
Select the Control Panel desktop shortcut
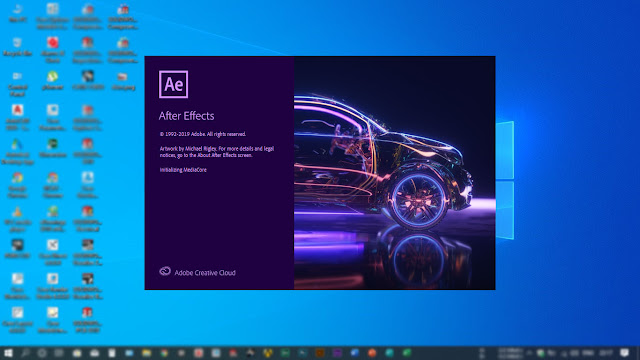pos(18,84)
